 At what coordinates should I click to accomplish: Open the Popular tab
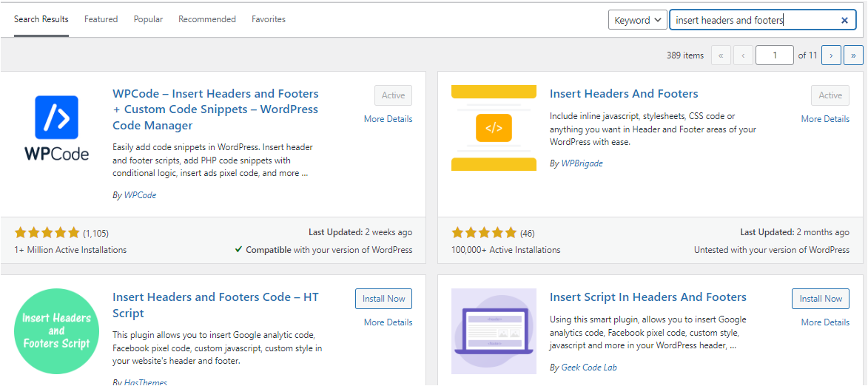[x=148, y=19]
